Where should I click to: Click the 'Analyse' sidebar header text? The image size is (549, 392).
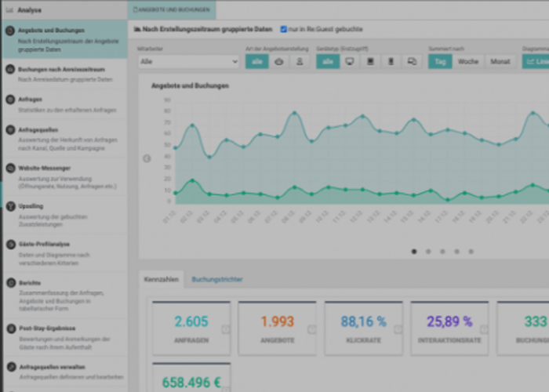click(x=30, y=10)
